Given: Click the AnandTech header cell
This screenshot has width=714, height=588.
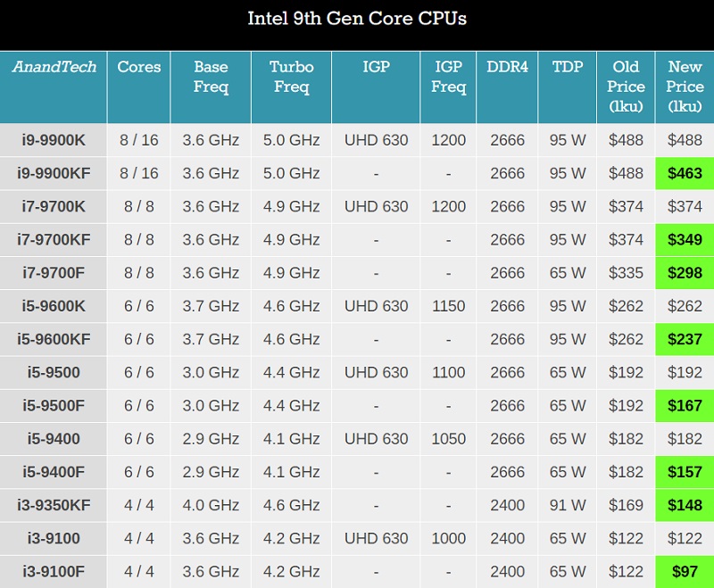Looking at the screenshot, I should [x=54, y=87].
